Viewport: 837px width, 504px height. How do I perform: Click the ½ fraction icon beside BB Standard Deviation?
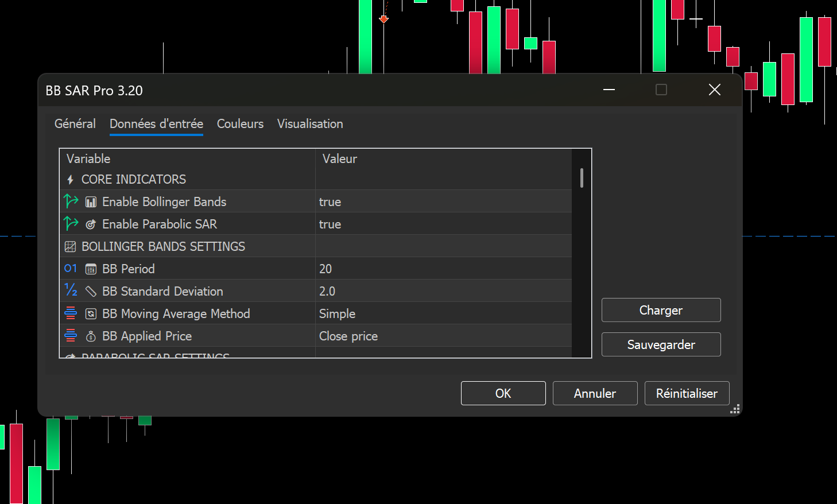point(70,290)
